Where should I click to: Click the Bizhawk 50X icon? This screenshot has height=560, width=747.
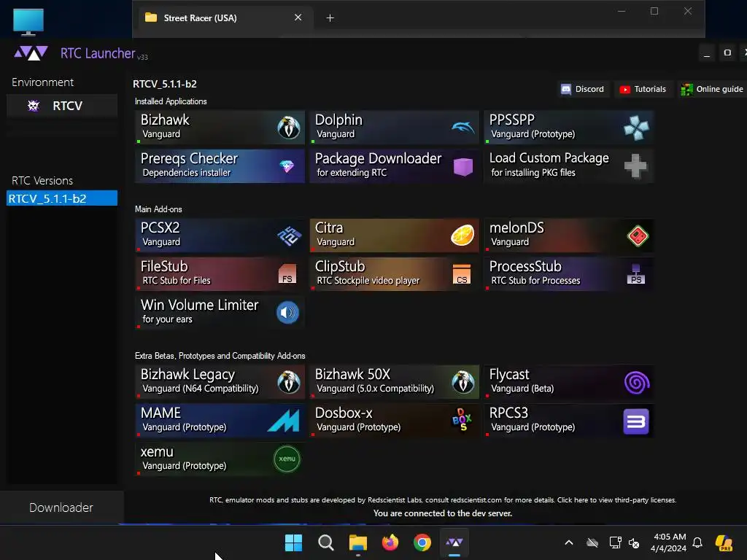463,382
